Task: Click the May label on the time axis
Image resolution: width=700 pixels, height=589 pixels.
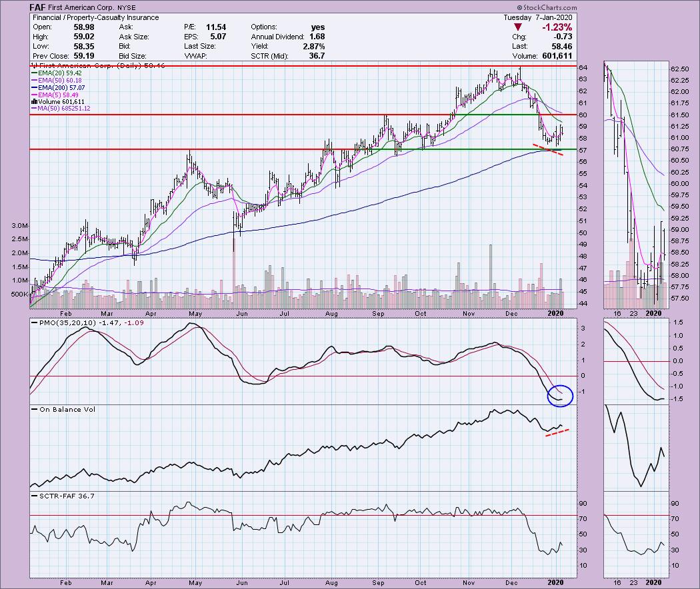Action: (195, 312)
